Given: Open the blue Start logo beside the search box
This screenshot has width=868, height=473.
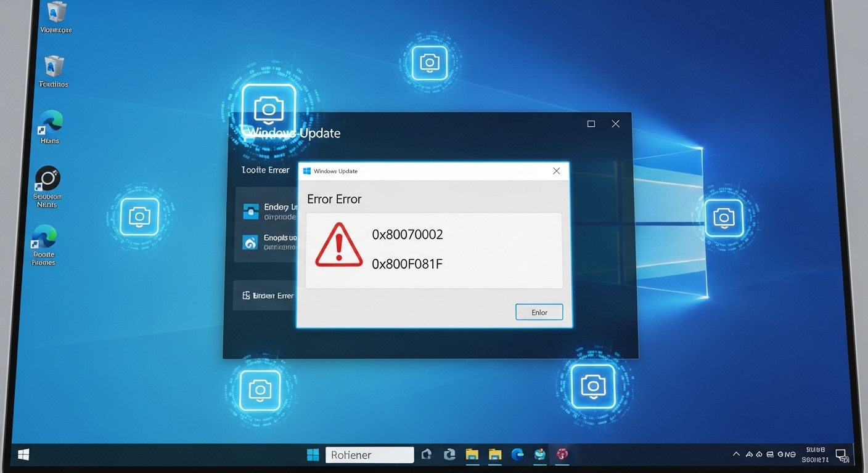Looking at the screenshot, I should click(313, 455).
